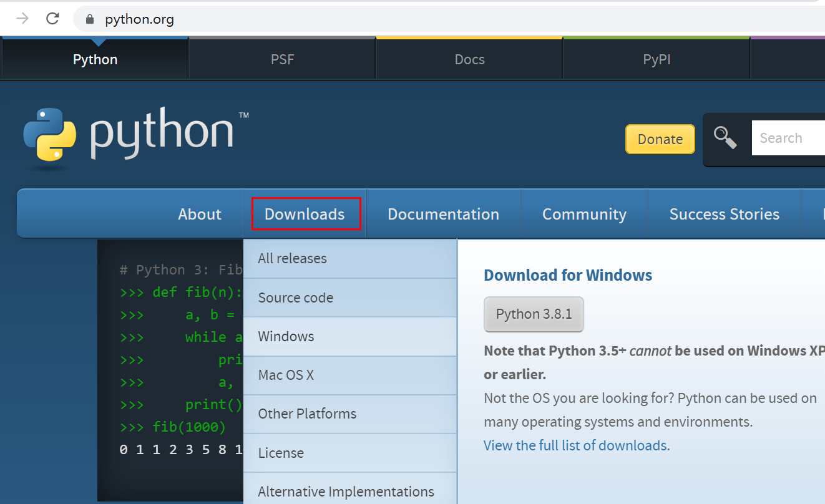The height and width of the screenshot is (504, 825).
Task: Select License in Downloads menu
Action: 349,453
